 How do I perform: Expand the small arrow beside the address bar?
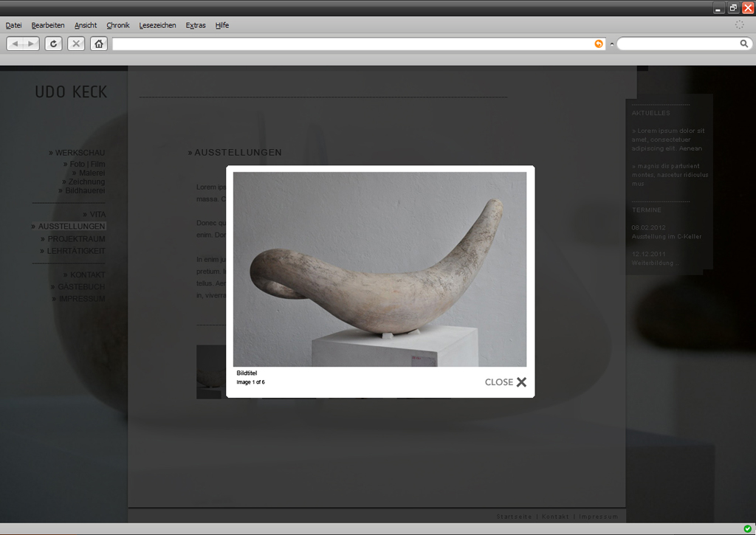[x=611, y=44]
